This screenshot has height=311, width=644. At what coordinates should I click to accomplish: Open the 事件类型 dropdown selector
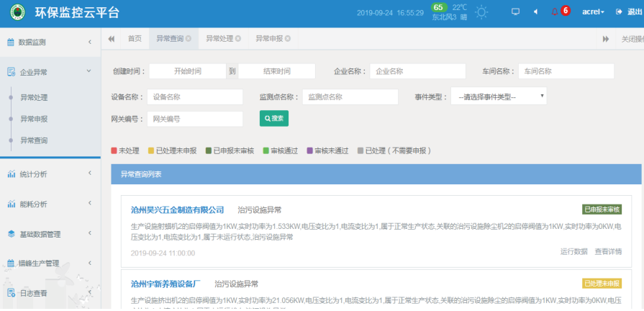(499, 96)
